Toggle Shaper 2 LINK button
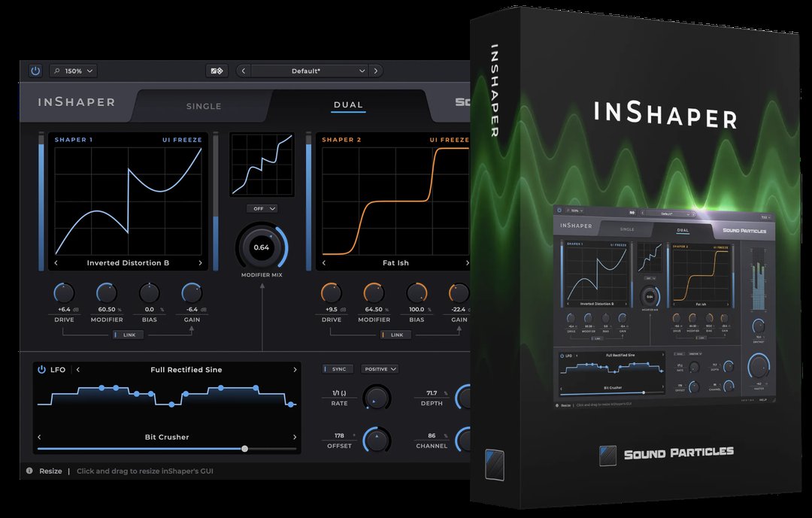The height and width of the screenshot is (518, 812). tap(395, 335)
